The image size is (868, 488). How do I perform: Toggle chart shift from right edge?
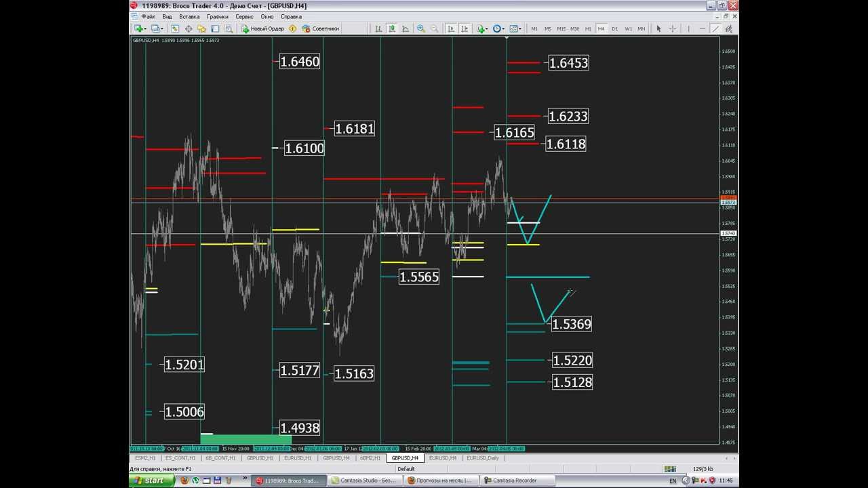(x=465, y=28)
